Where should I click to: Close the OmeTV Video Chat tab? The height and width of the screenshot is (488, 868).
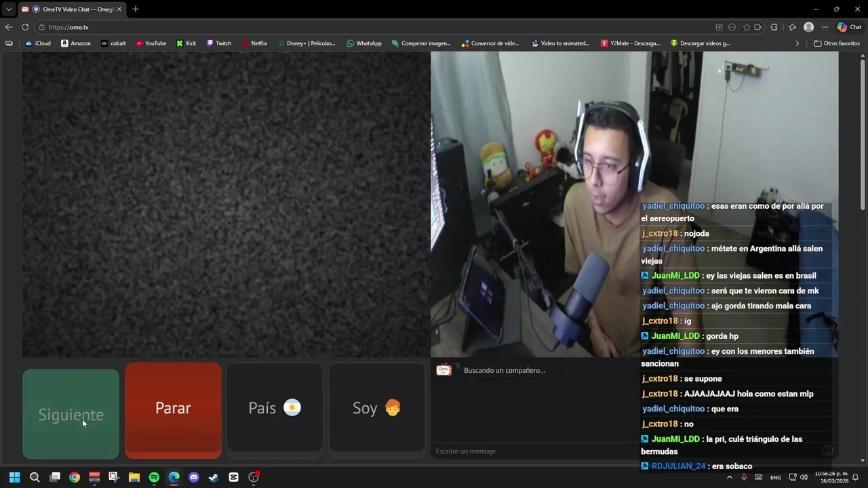click(119, 9)
